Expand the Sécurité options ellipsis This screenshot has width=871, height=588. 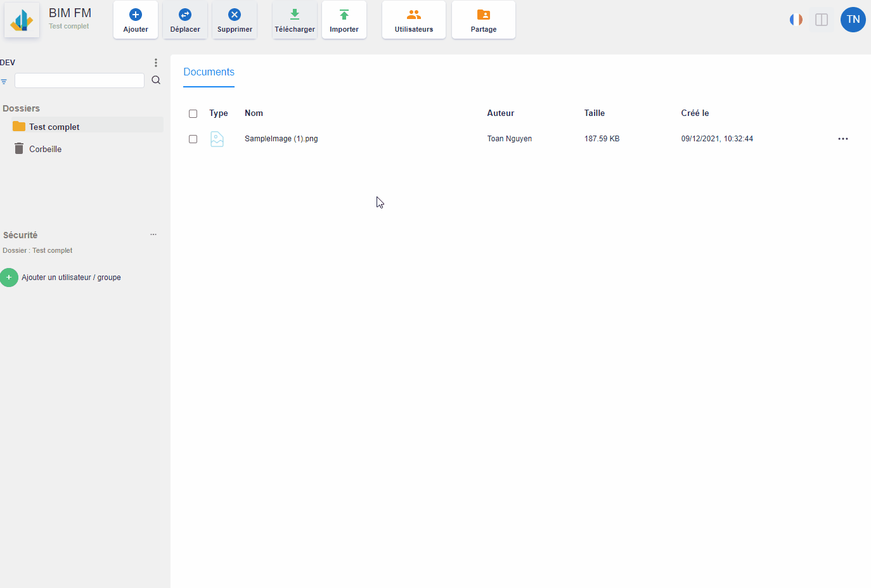pos(153,234)
